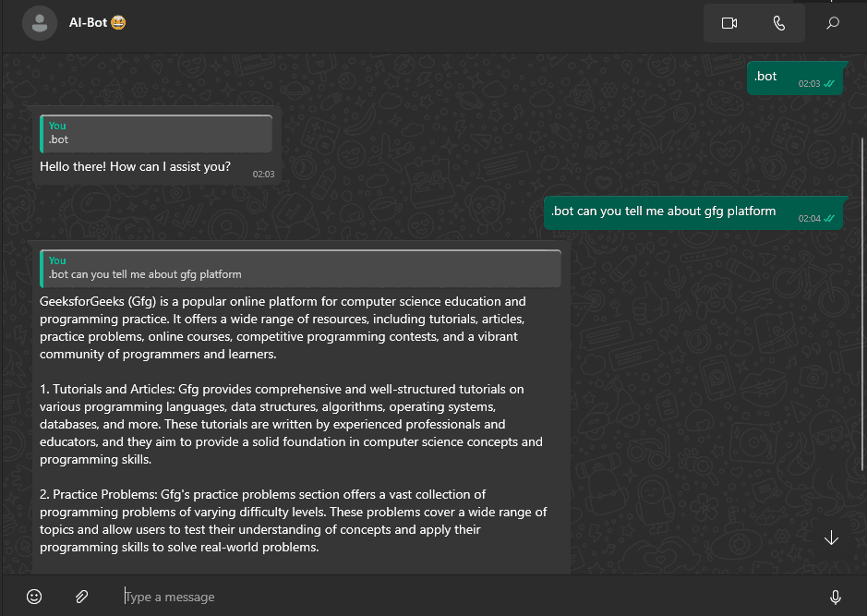Image resolution: width=867 pixels, height=616 pixels.
Task: Click the 'GeeksforGeeks (Gfg) is a popular' paragraph
Action: pyautogui.click(x=283, y=327)
